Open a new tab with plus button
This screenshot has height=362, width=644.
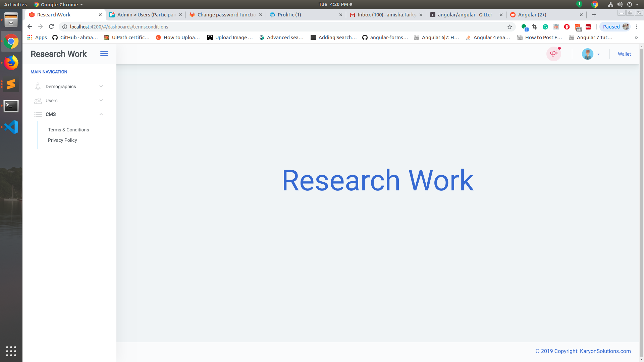point(594,15)
